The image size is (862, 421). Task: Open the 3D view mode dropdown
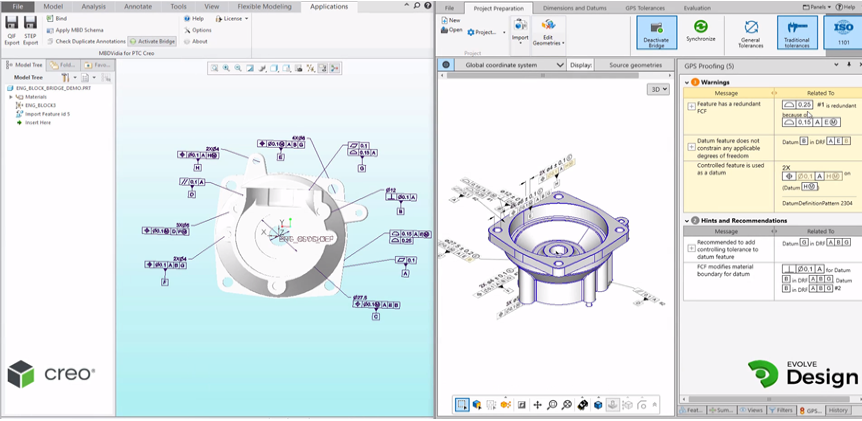[x=658, y=89]
